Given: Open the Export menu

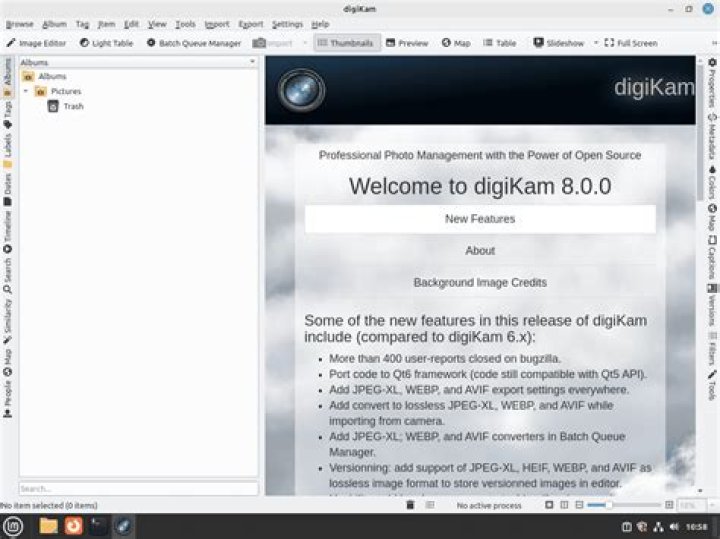Looking at the screenshot, I should (x=250, y=24).
